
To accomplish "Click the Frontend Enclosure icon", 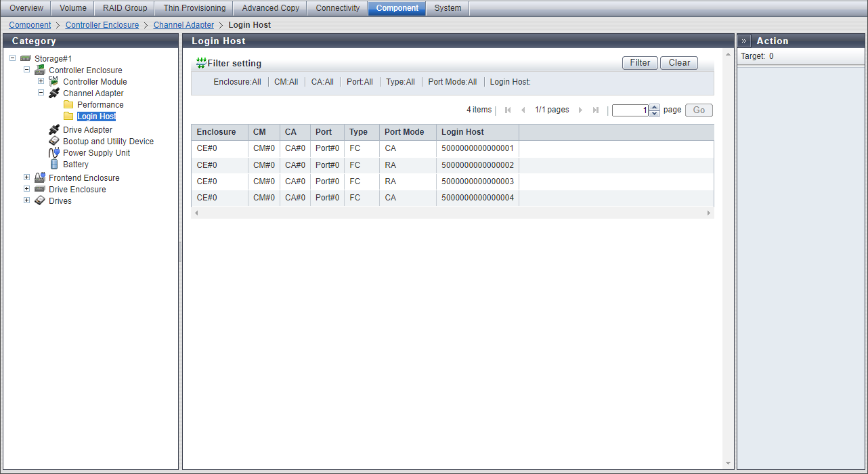I will (40, 177).
